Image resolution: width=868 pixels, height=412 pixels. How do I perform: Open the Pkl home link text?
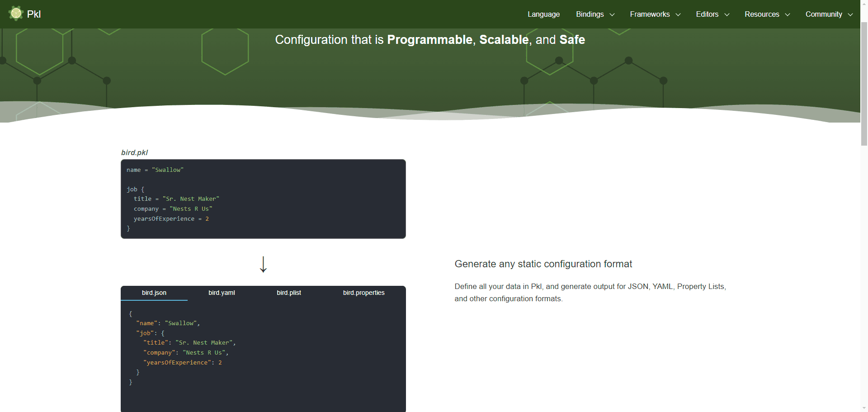click(34, 14)
